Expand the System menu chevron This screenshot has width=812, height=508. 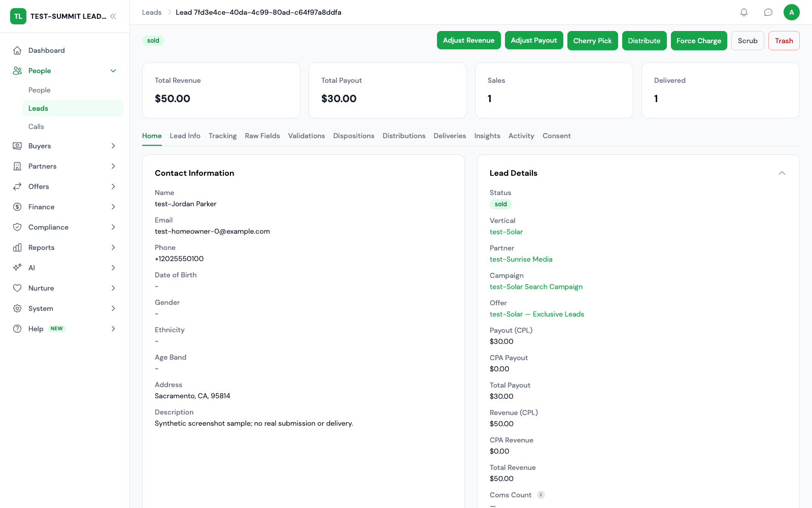[113, 308]
